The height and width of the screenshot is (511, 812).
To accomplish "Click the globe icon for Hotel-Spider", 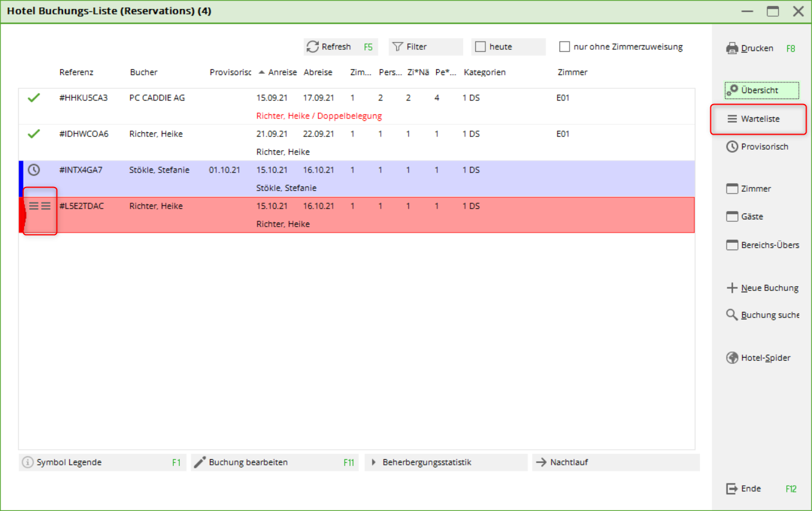I will click(732, 358).
